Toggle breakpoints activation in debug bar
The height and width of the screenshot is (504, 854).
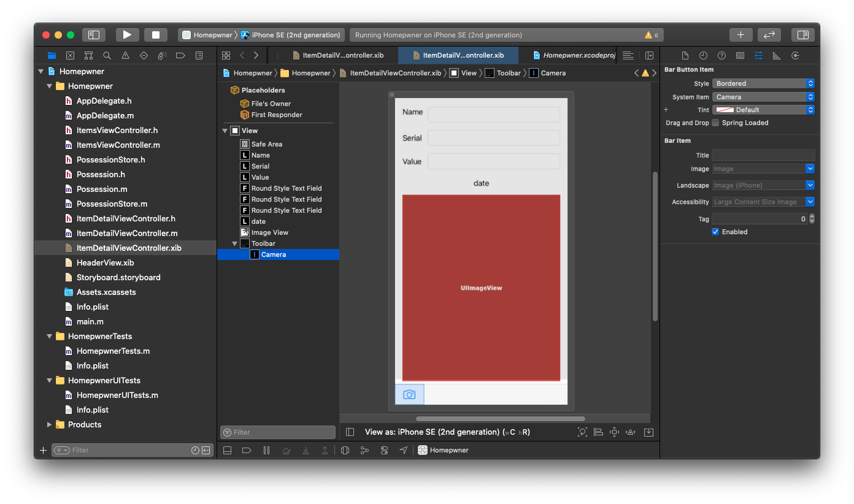tap(247, 450)
